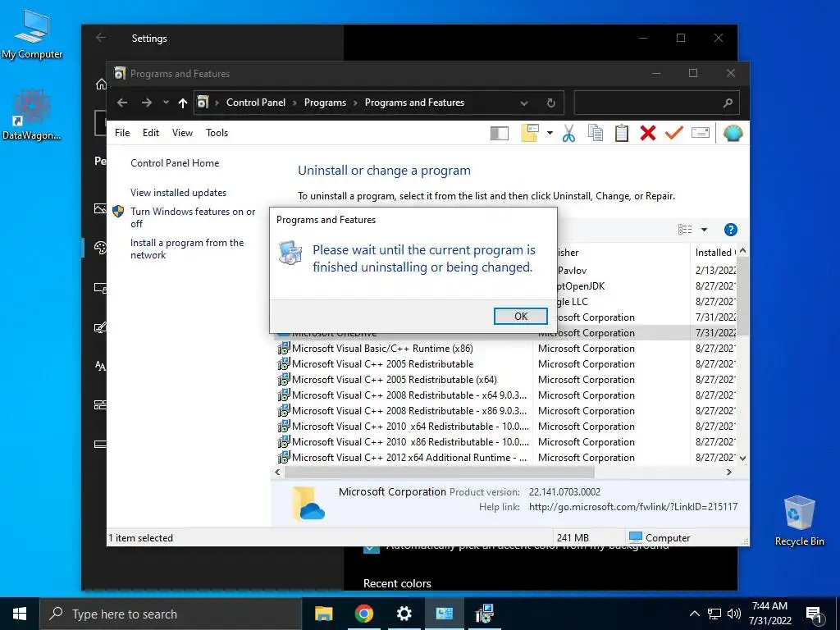The image size is (840, 630).
Task: Click the vertical scrollbar down arrow
Action: point(742,459)
